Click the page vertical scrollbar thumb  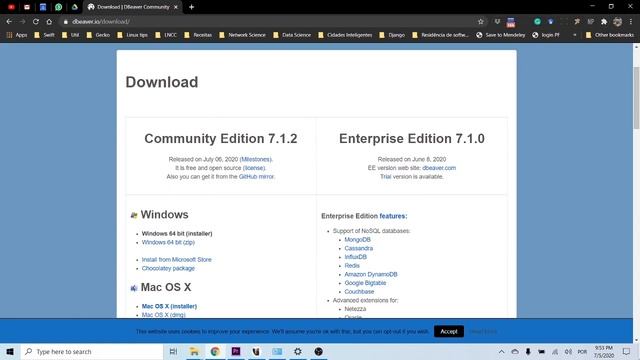pyautogui.click(x=636, y=98)
